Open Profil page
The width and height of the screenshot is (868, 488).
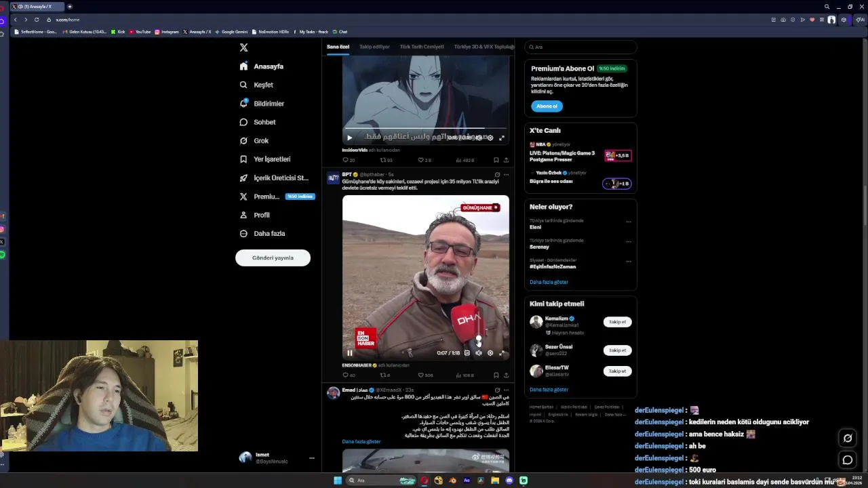pyautogui.click(x=255, y=215)
